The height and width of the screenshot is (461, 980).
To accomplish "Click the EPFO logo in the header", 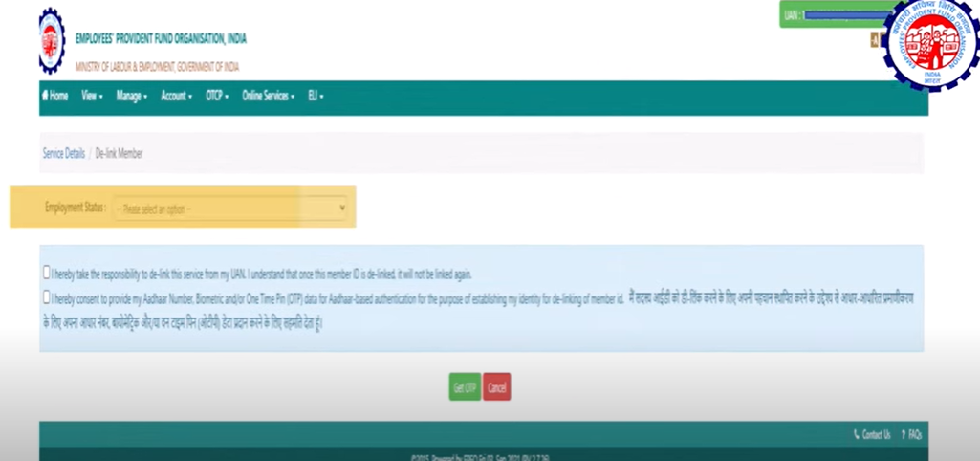I will coord(53,41).
